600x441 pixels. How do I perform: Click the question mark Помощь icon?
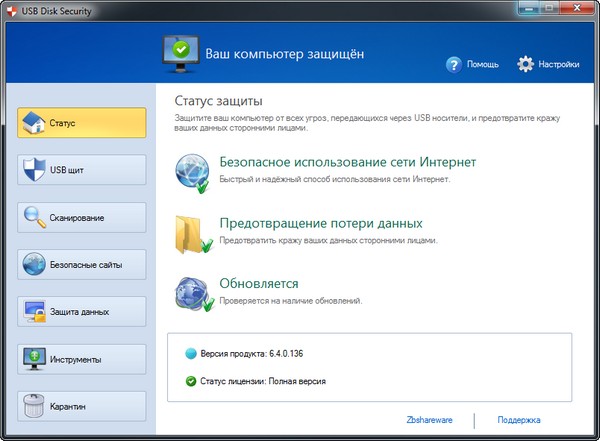coord(455,64)
